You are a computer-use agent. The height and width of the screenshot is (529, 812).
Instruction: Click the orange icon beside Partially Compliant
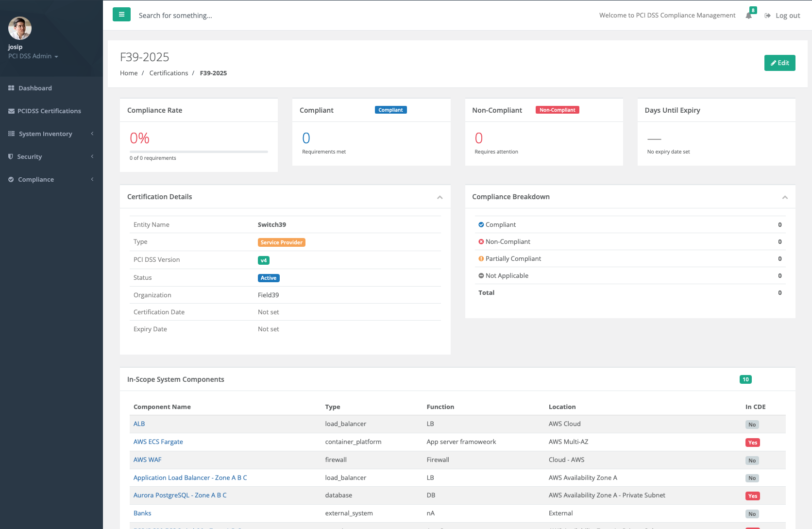pos(481,258)
